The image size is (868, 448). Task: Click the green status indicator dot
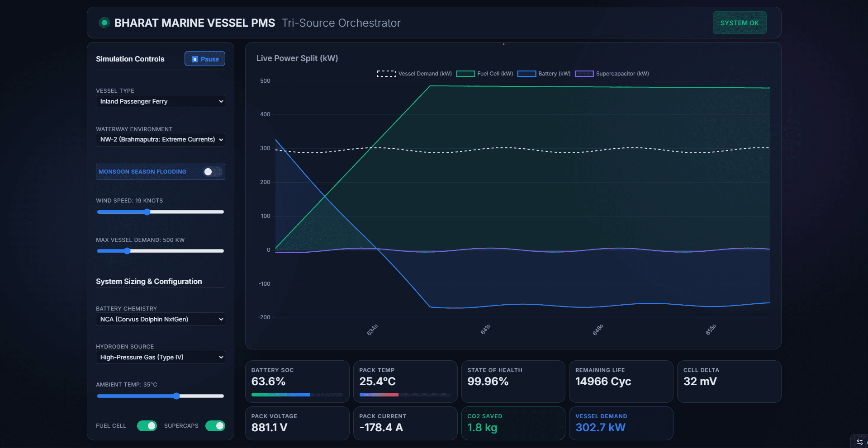click(104, 23)
